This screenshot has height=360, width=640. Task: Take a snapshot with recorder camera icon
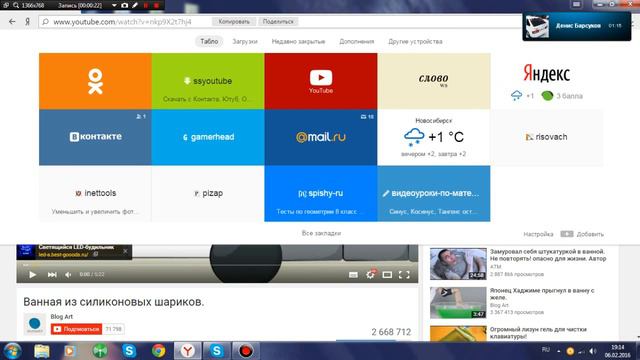point(124,5)
